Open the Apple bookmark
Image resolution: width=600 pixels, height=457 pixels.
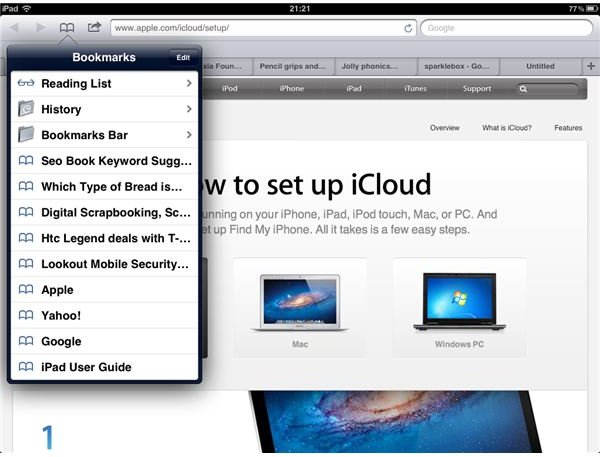coord(104,290)
